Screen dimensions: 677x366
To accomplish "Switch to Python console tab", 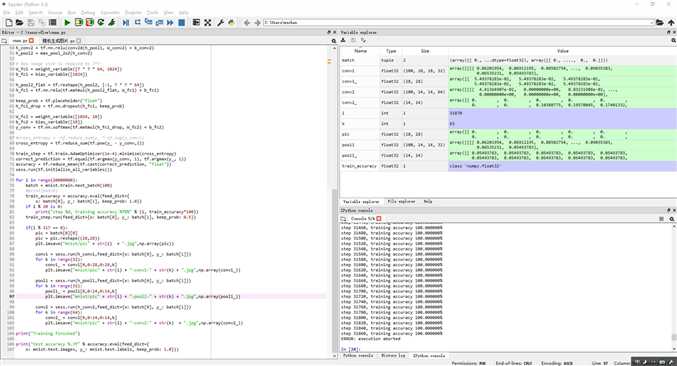I will tap(358, 356).
